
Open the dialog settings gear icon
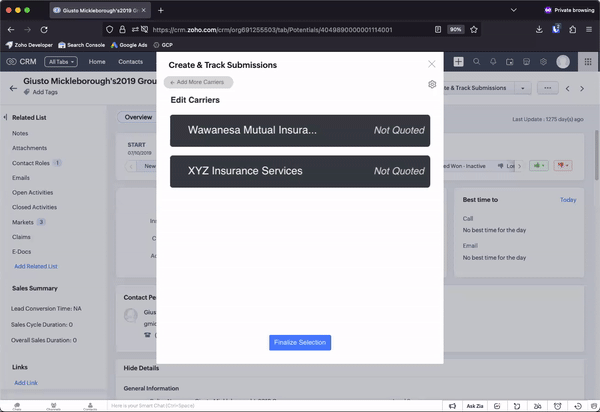click(432, 84)
